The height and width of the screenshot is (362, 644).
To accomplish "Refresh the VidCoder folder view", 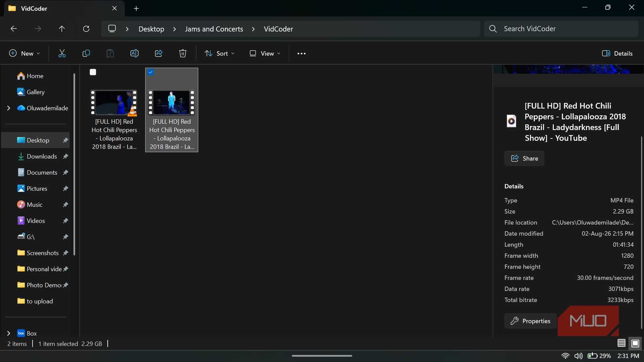I will click(86, 28).
